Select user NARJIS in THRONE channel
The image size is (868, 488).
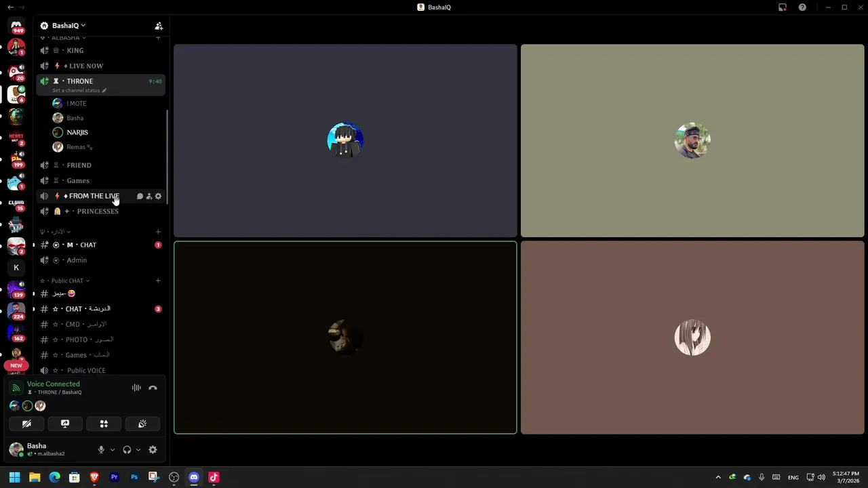click(107, 133)
